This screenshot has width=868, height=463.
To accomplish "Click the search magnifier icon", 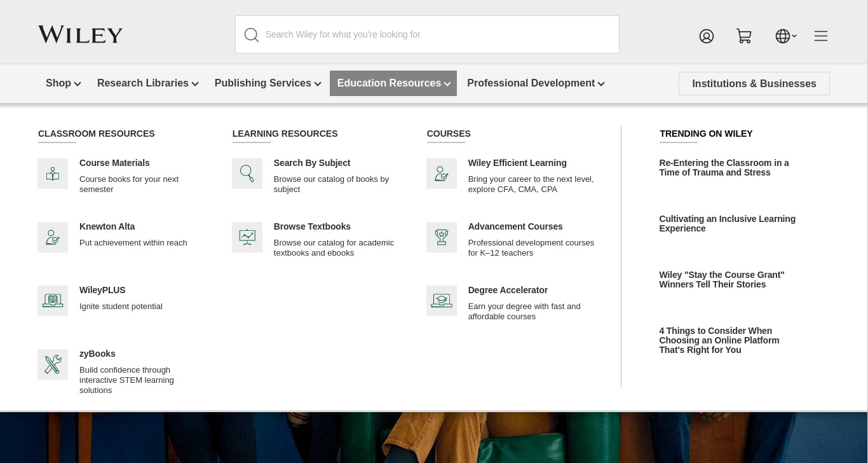I will click(252, 35).
